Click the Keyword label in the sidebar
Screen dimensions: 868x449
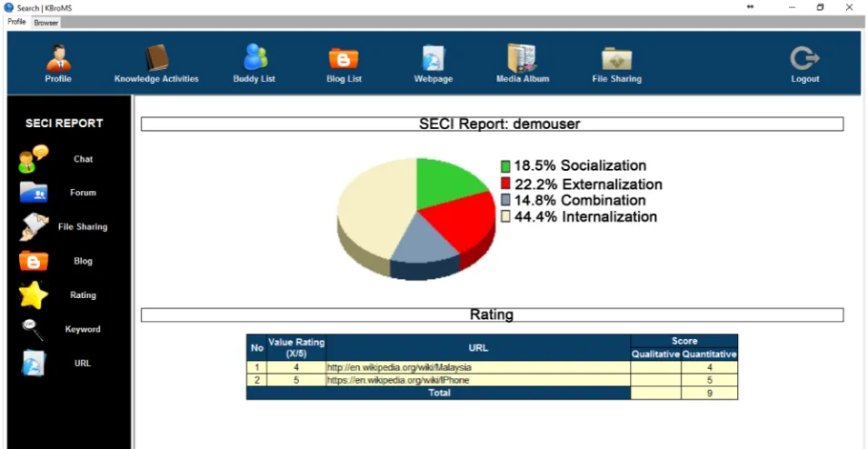point(83,329)
